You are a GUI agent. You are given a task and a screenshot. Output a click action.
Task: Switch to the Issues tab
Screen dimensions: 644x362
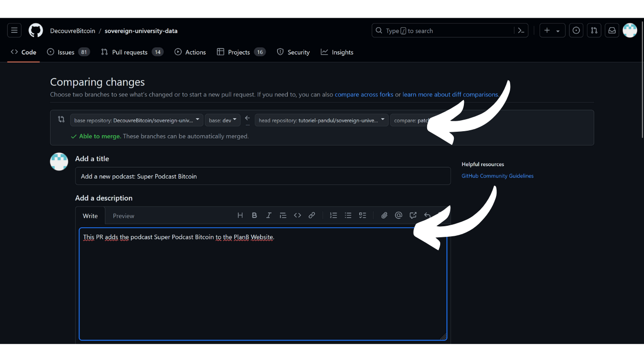[x=68, y=52]
